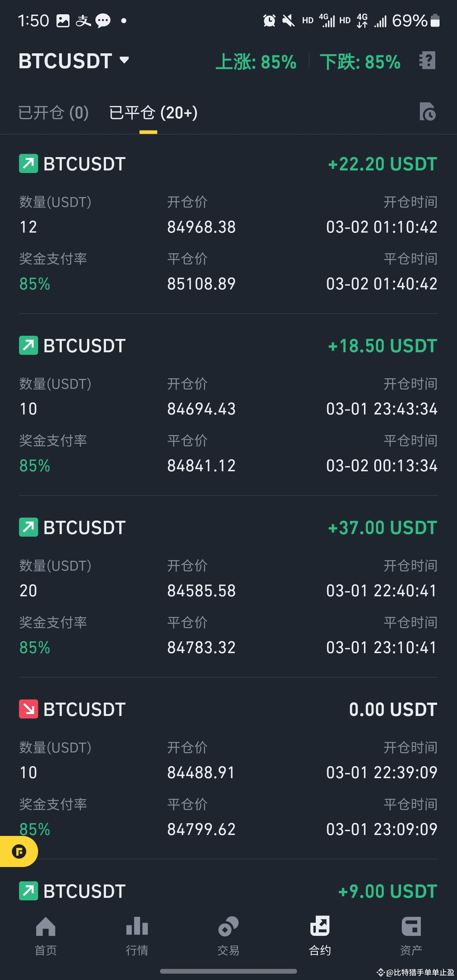Tap the battery 69% status indicator
457x980 pixels.
click(415, 21)
